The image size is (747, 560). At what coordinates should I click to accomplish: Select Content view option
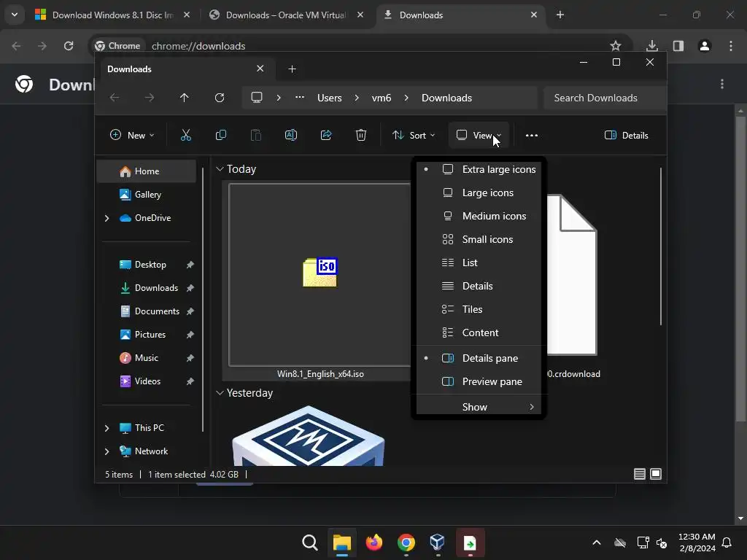point(479,332)
